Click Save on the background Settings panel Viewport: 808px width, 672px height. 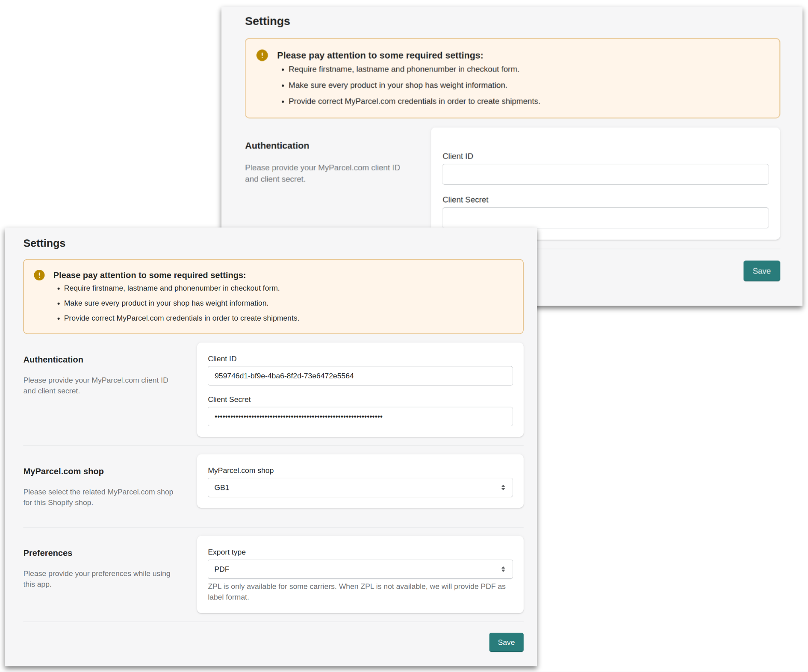(761, 271)
